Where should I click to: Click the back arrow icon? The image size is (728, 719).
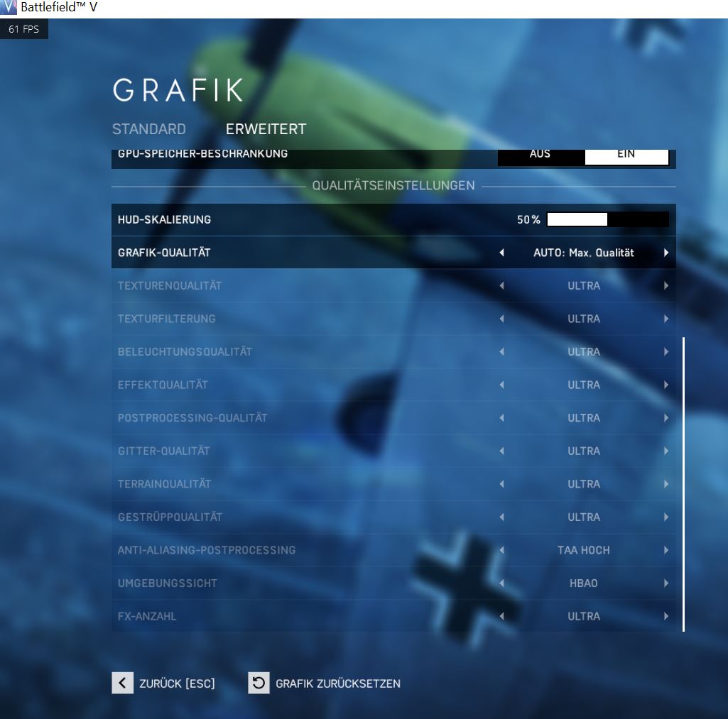click(123, 683)
